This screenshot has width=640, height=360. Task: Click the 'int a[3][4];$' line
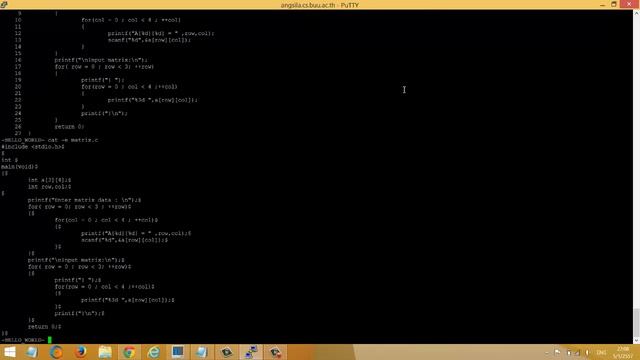[x=49, y=180]
